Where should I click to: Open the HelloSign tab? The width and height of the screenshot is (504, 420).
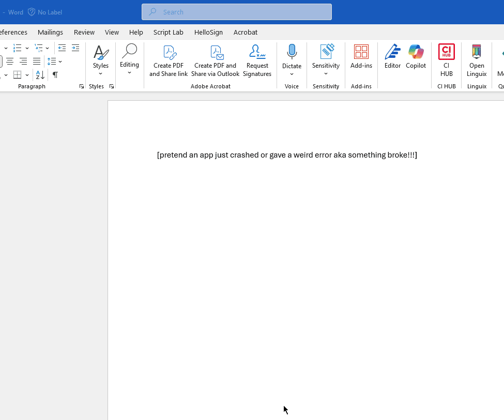(209, 33)
